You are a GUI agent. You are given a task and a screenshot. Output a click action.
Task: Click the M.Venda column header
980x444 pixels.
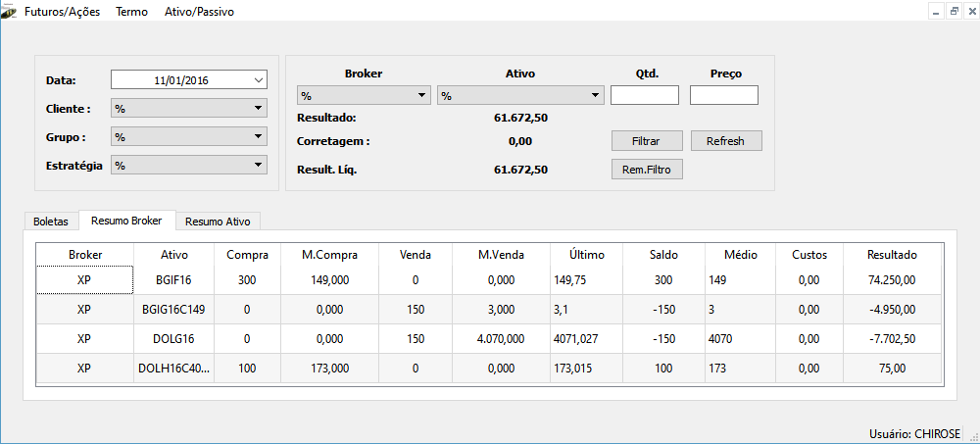pos(501,255)
